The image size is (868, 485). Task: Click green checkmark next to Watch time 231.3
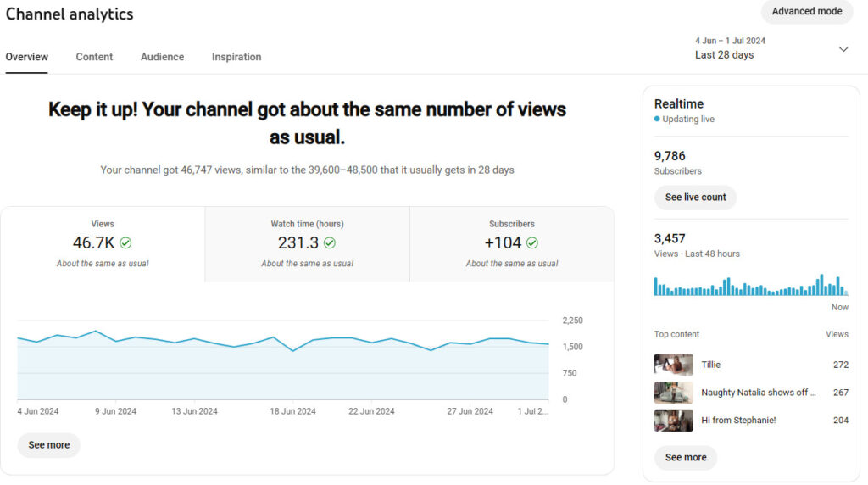(330, 243)
